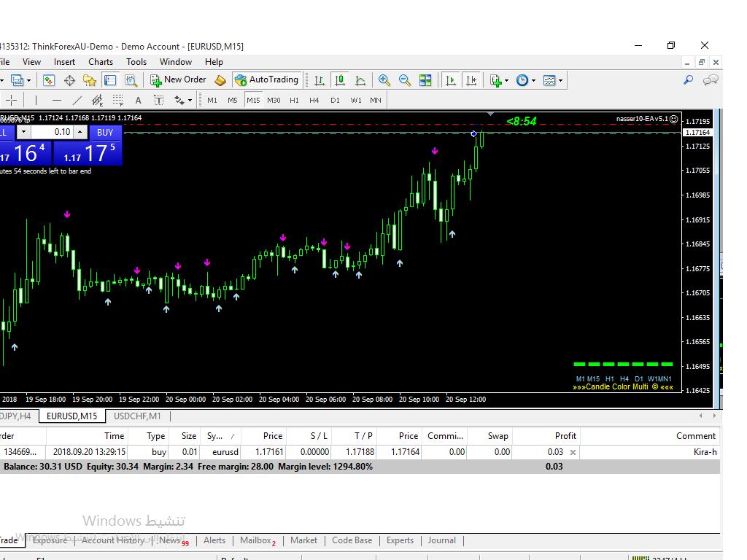This screenshot has width=747, height=560.
Task: Close the eurusd buy order
Action: click(573, 452)
